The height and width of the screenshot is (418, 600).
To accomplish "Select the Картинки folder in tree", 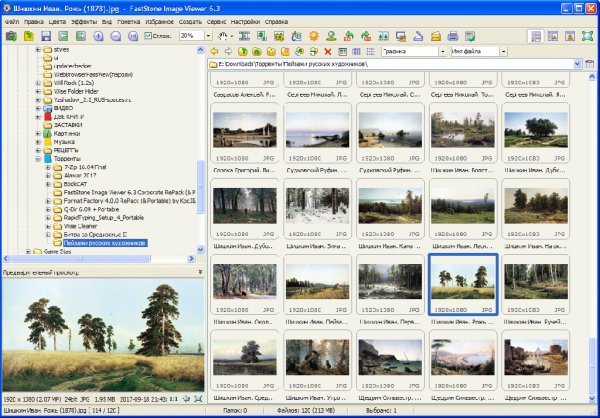I will tap(67, 133).
